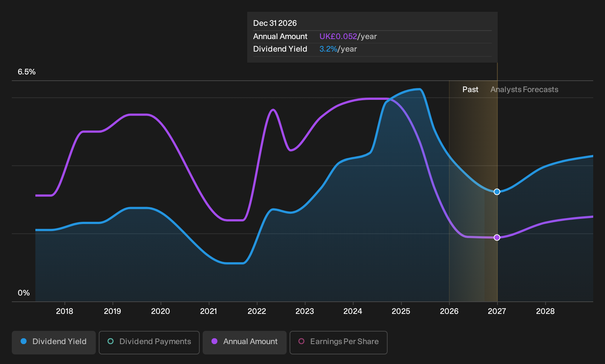Toggle the Earnings Per Share series
This screenshot has width=605, height=364.
[x=339, y=343]
